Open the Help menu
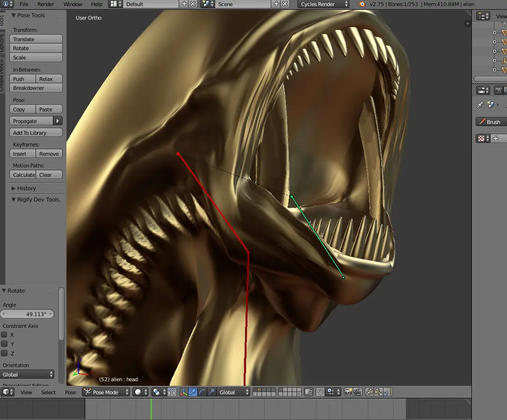507x420 pixels. pyautogui.click(x=96, y=4)
